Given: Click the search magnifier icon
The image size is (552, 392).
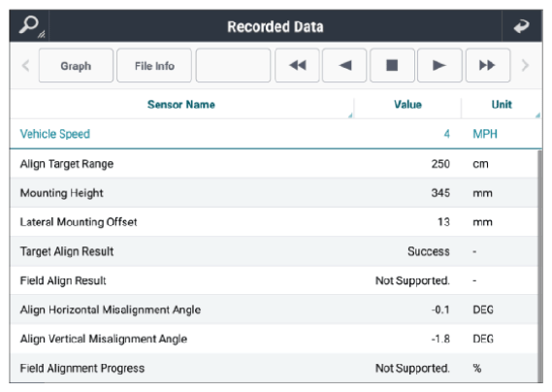Looking at the screenshot, I should pyautogui.click(x=29, y=25).
